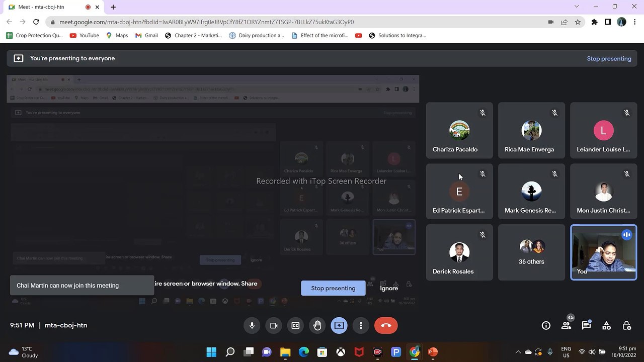Show hidden system tray icons chevron
The image size is (644, 362).
tap(518, 352)
